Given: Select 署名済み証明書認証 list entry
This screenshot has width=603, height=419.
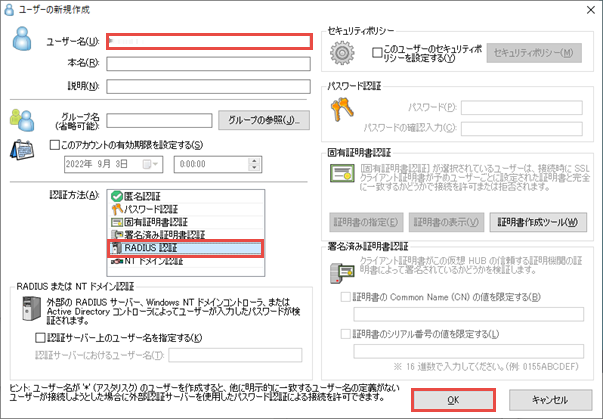Looking at the screenshot, I should click(167, 235).
